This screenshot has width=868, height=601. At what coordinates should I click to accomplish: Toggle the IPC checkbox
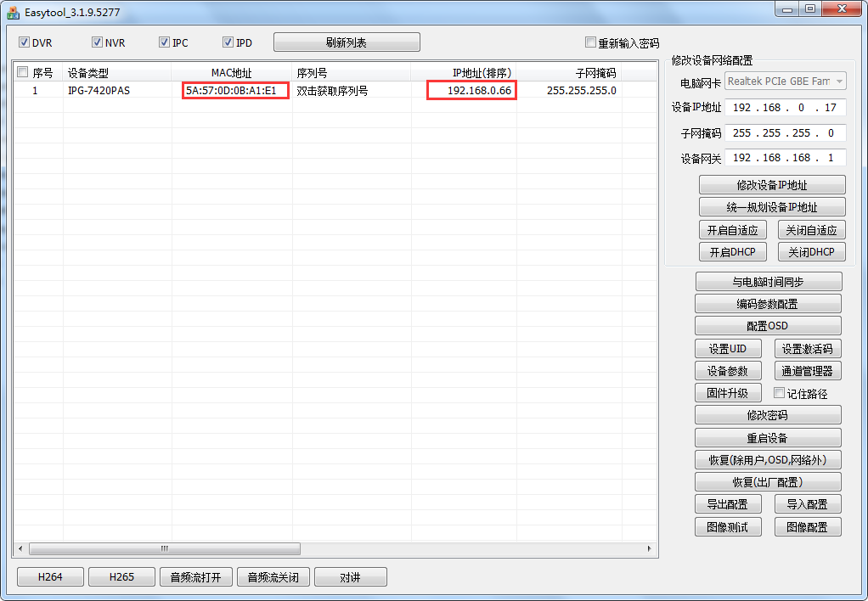[164, 42]
